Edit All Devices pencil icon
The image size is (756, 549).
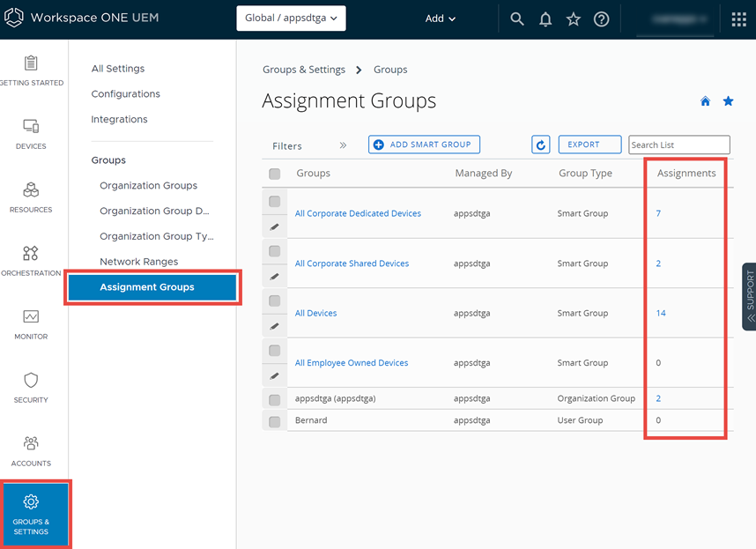click(274, 326)
